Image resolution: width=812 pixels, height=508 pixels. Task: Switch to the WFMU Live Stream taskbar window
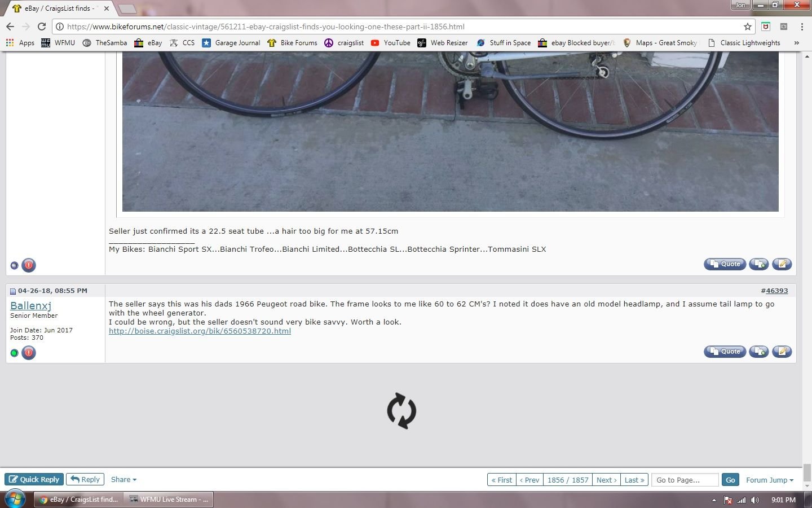(169, 500)
